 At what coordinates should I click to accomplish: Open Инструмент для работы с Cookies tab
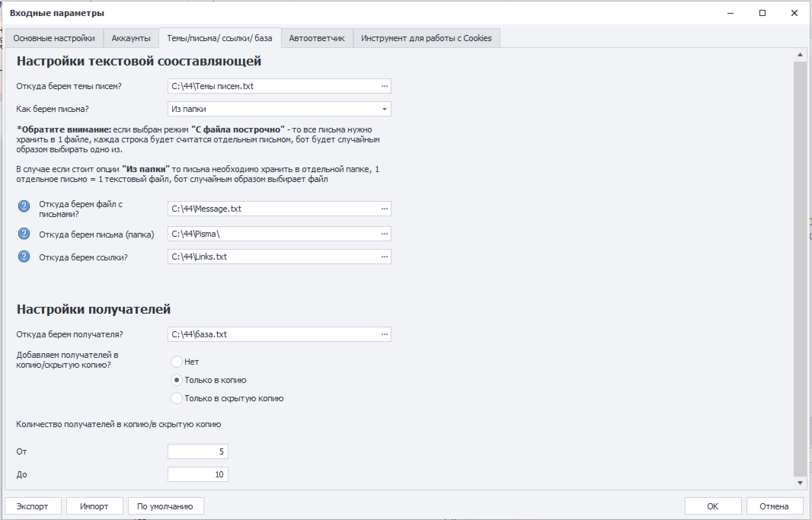click(x=426, y=38)
